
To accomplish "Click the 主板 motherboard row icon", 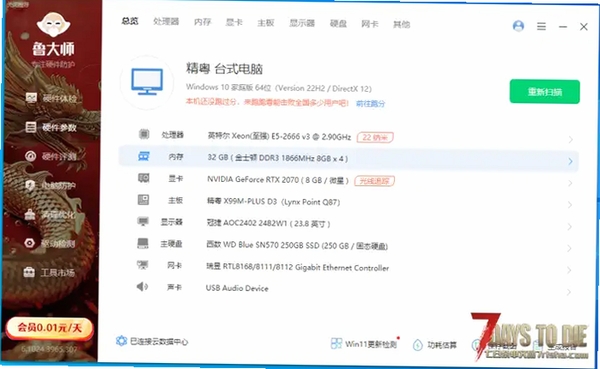I will click(x=143, y=200).
